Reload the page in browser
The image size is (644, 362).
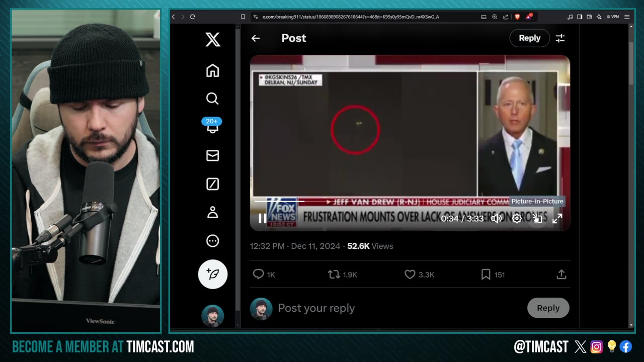point(192,17)
